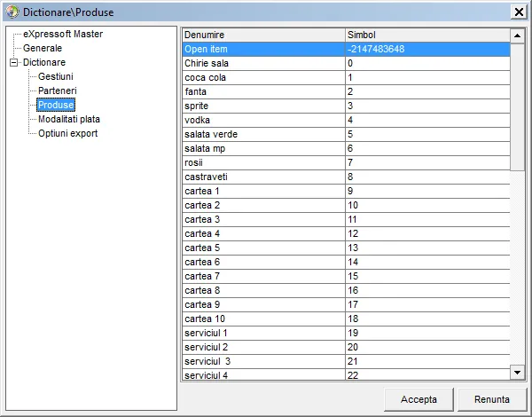Select the serviciul 1 product row
Screen dimensions: 532x417
[346, 333]
